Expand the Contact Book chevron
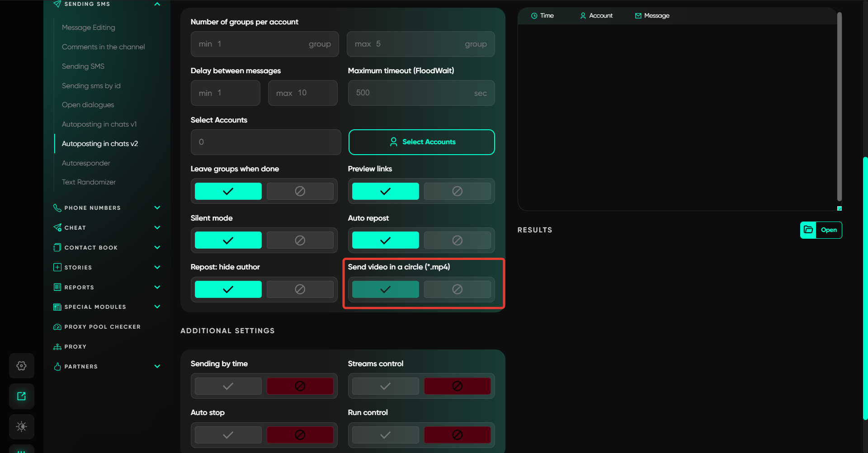Viewport: 868px width, 453px height. (x=157, y=247)
